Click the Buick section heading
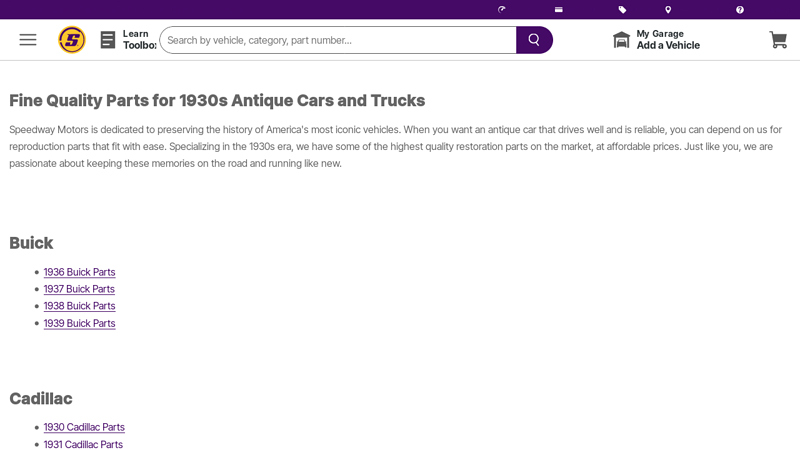The width and height of the screenshot is (800, 450). 31,243
